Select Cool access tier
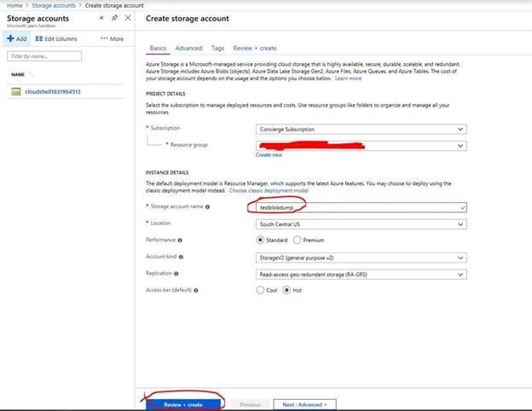Image resolution: width=532 pixels, height=411 pixels. pos(260,290)
